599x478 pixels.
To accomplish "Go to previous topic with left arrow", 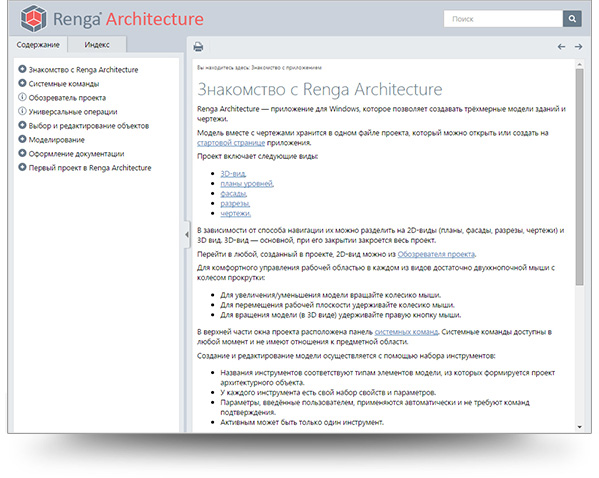I will [561, 47].
